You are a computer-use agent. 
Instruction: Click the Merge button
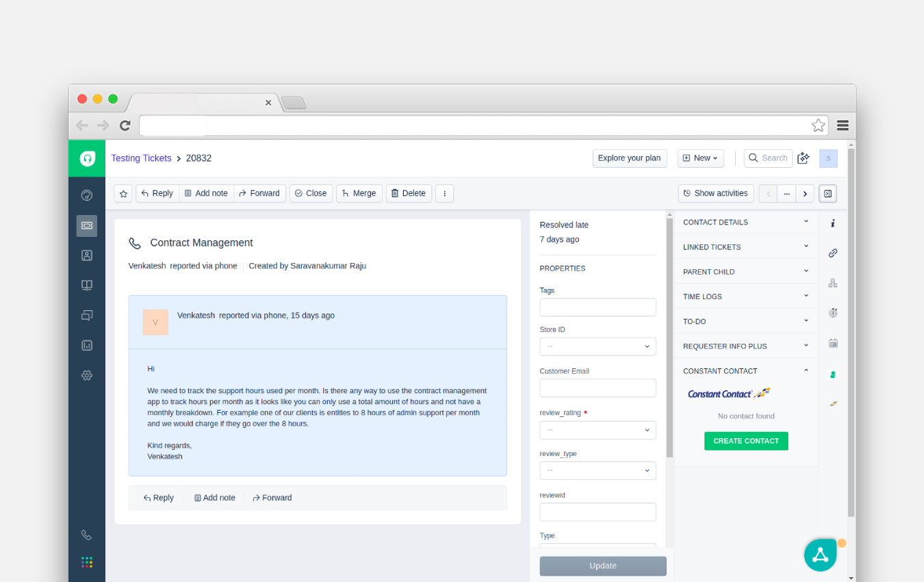tap(359, 194)
